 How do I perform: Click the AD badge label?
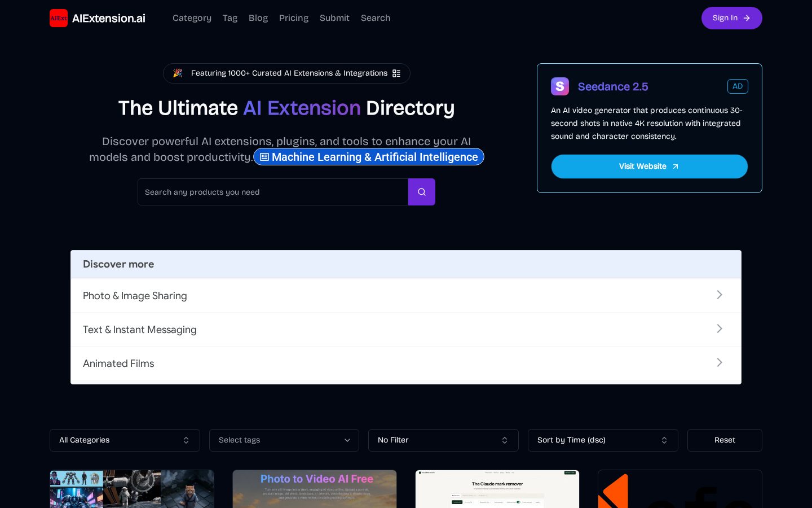coord(738,86)
